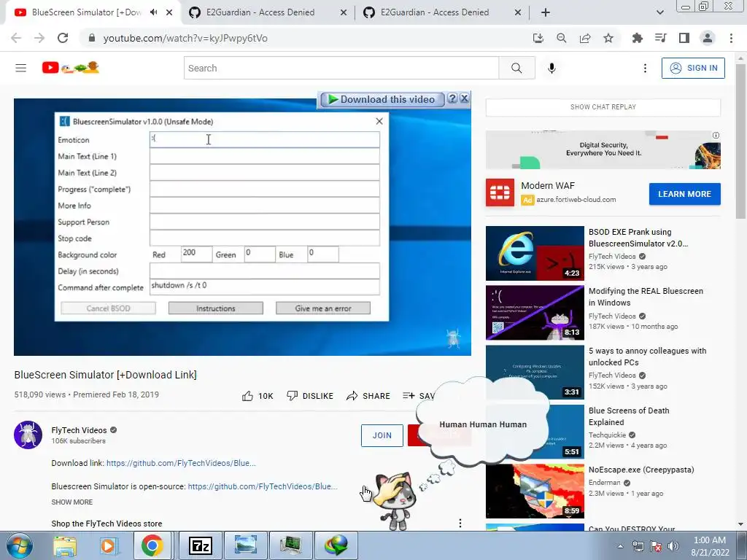This screenshot has width=747, height=560.
Task: Open the media control icon in Chrome toolbar
Action: (661, 38)
